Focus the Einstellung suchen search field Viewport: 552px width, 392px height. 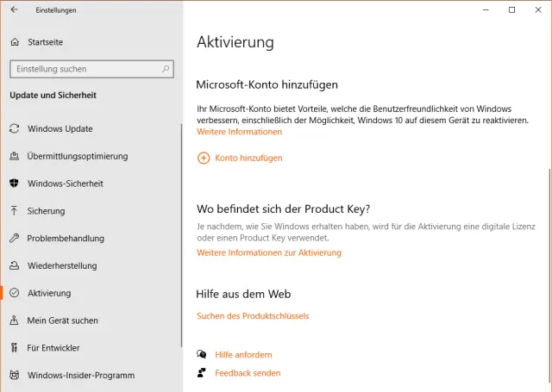(85, 69)
